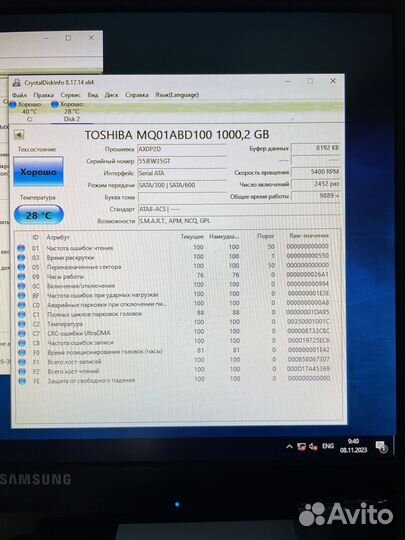Open the taskbar clock 9:40
The height and width of the screenshot is (540, 405).
click(353, 446)
